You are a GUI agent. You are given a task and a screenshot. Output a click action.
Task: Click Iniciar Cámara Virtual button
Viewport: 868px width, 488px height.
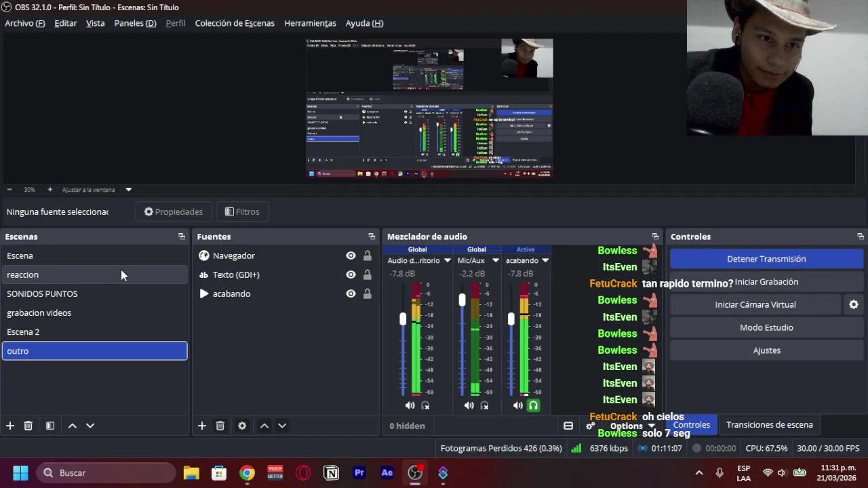click(x=755, y=305)
